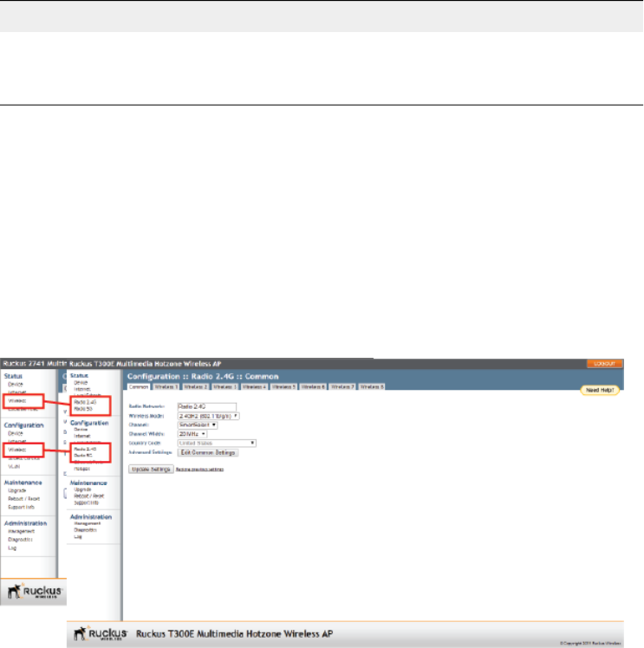Click the Need Help? button

600,390
